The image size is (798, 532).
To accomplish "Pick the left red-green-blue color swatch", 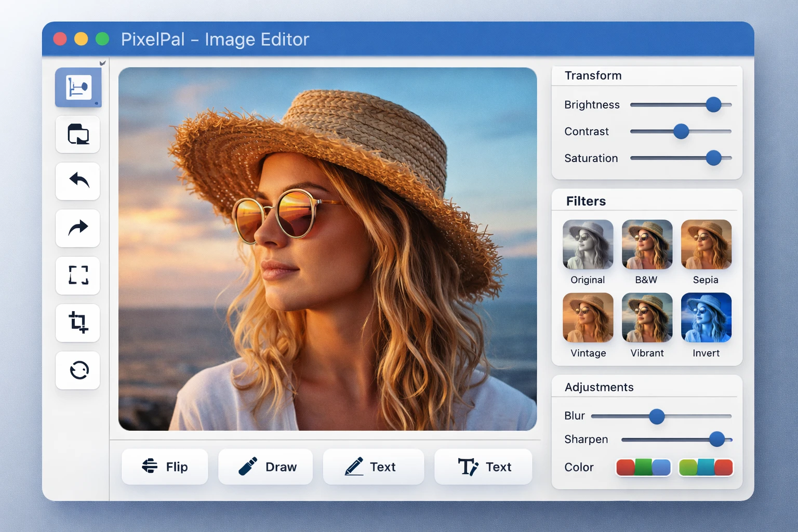I will coord(643,467).
